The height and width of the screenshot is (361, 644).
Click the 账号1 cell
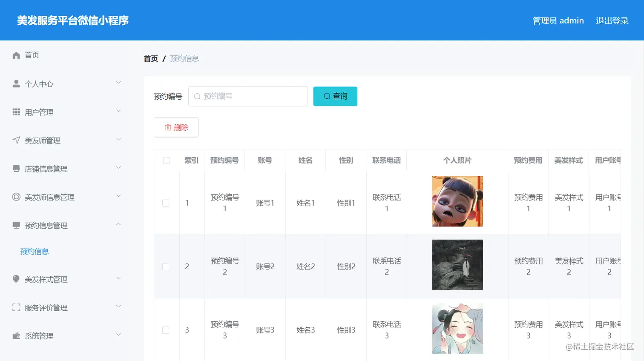(x=265, y=203)
